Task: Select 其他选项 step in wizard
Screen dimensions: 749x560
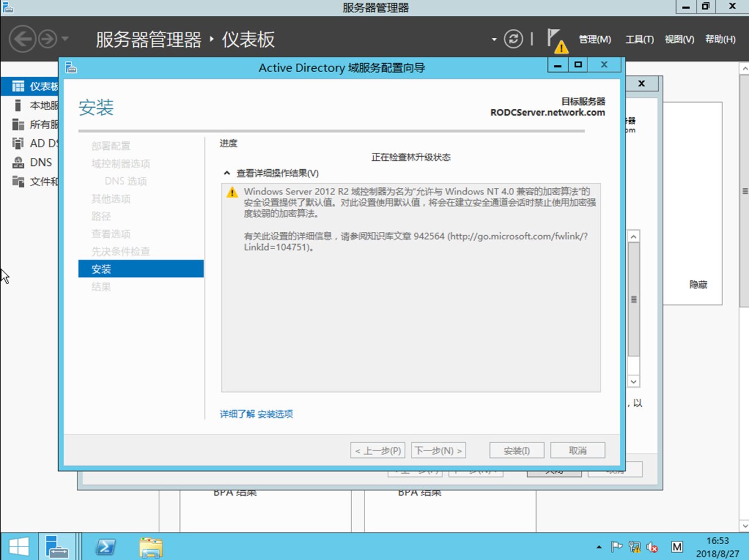Action: tap(111, 199)
